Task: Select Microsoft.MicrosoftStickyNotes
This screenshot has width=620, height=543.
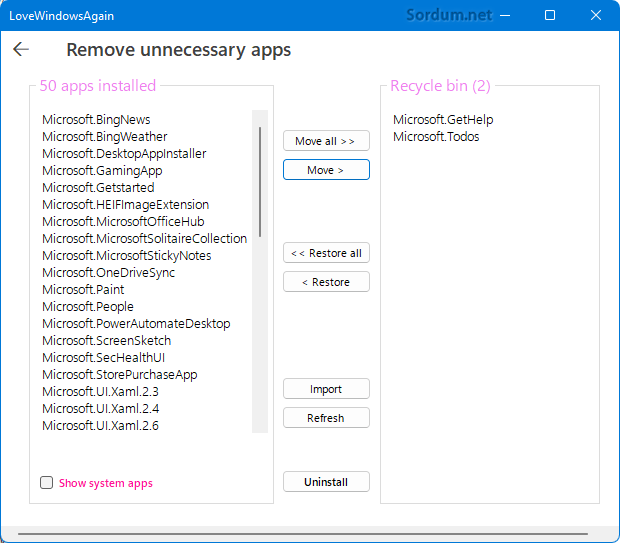Action: [x=127, y=255]
